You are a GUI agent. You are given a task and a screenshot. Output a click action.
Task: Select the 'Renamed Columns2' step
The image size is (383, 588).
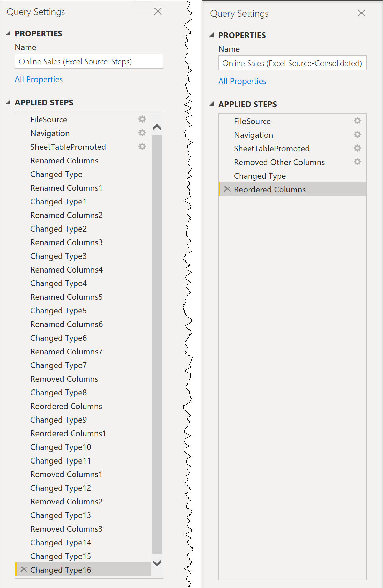pos(83,215)
